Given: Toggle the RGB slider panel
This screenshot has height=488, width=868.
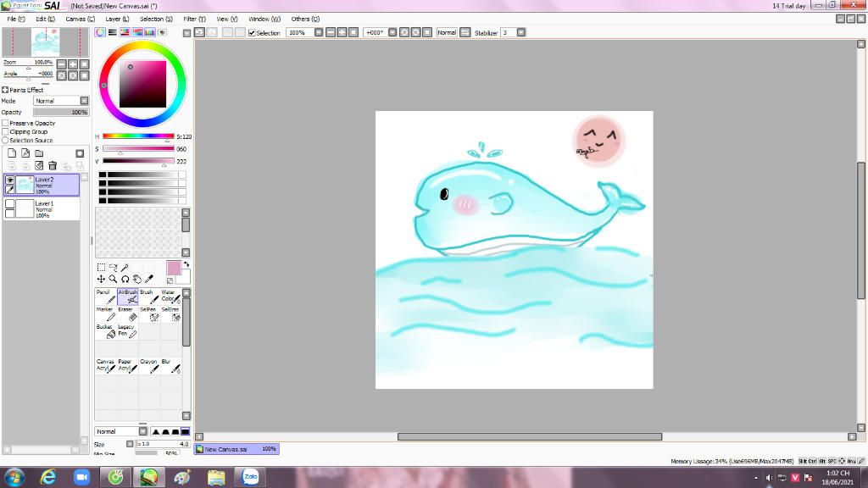Looking at the screenshot, I should 113,33.
